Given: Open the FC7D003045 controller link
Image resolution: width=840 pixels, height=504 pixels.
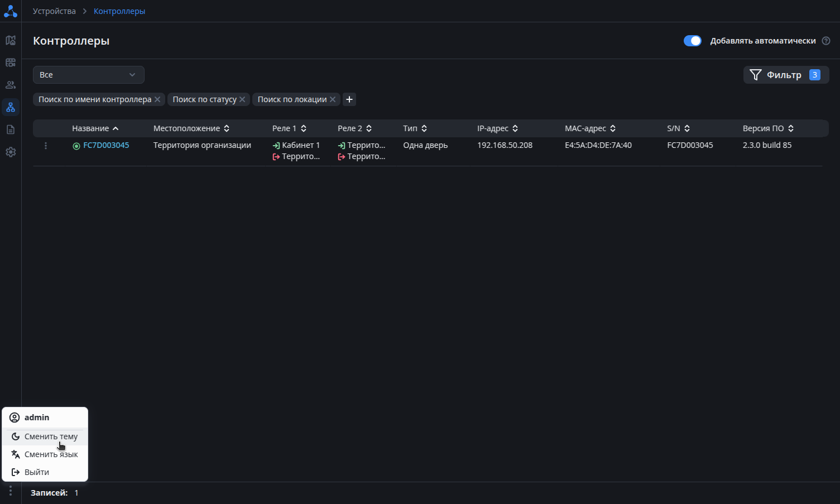Looking at the screenshot, I should pyautogui.click(x=106, y=145).
